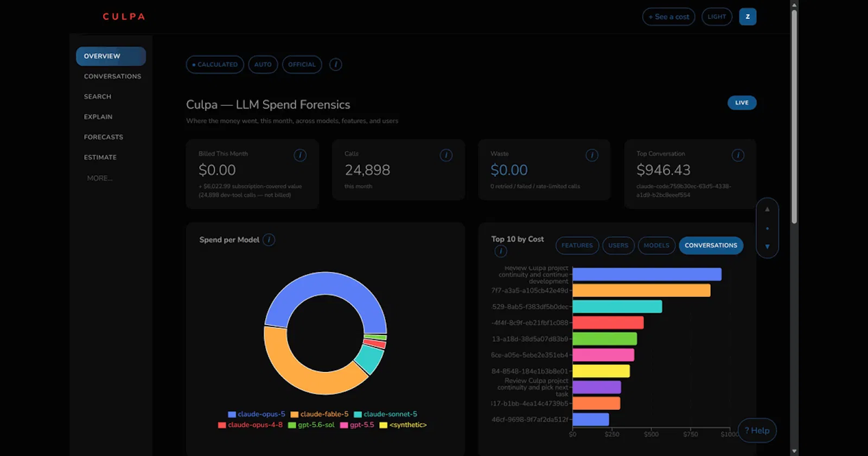Screen dimensions: 868x456
Task: Click the 24,898 Calls value
Action: point(367,170)
